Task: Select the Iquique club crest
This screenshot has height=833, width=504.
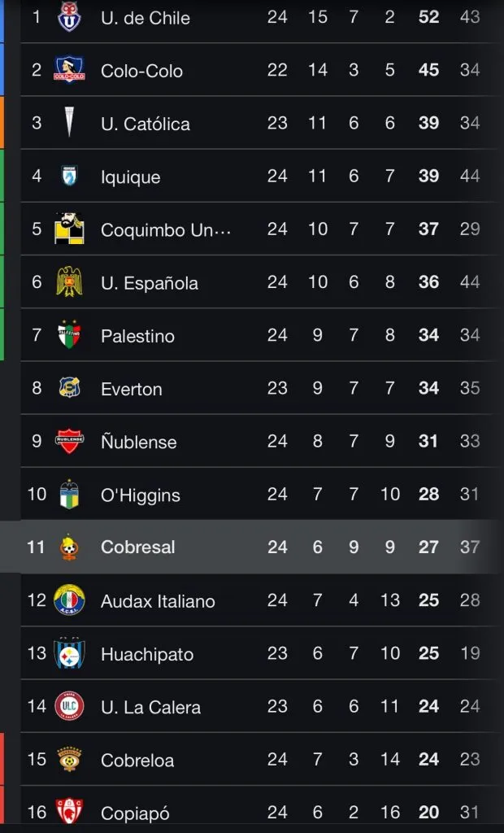Action: (71, 176)
